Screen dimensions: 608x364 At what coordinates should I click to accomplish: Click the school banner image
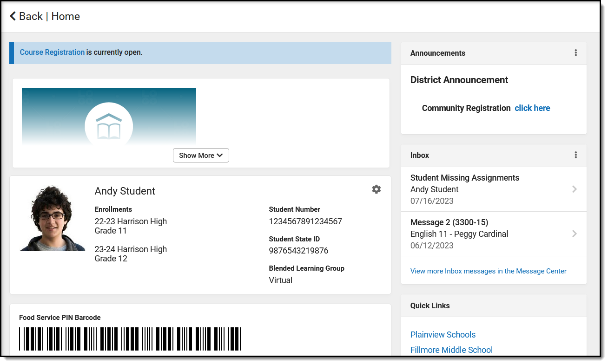(109, 116)
